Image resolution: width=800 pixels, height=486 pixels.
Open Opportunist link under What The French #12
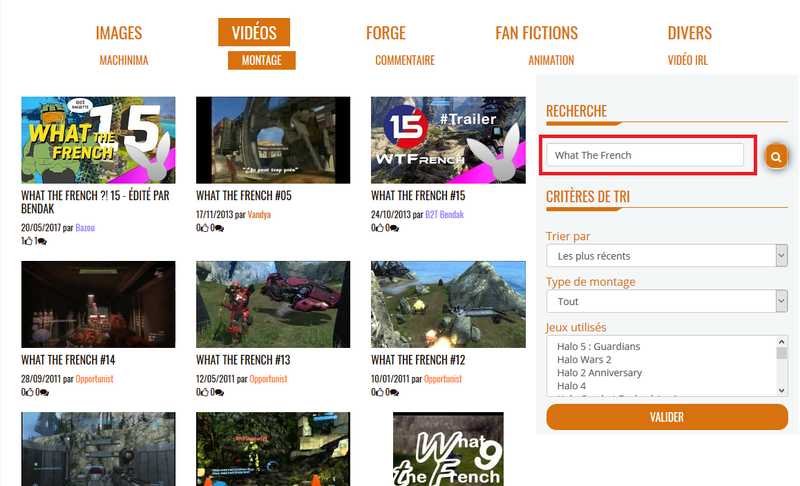(x=443, y=379)
